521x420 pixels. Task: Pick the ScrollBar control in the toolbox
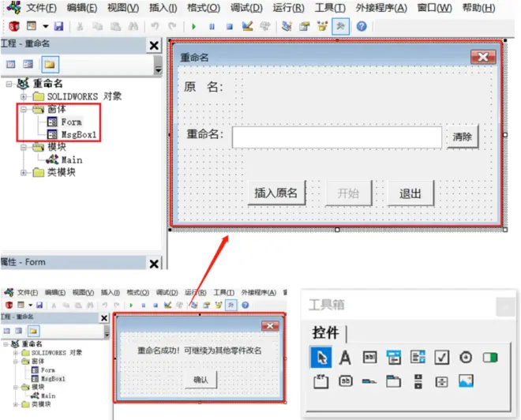418,381
